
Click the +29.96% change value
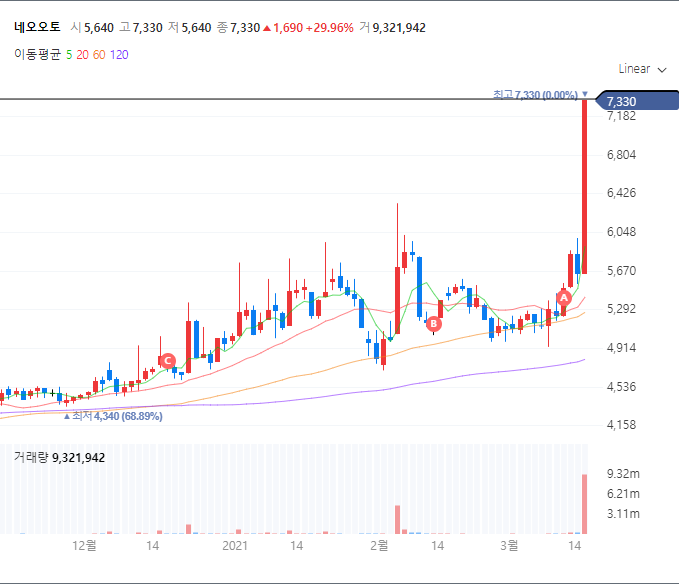coord(330,28)
